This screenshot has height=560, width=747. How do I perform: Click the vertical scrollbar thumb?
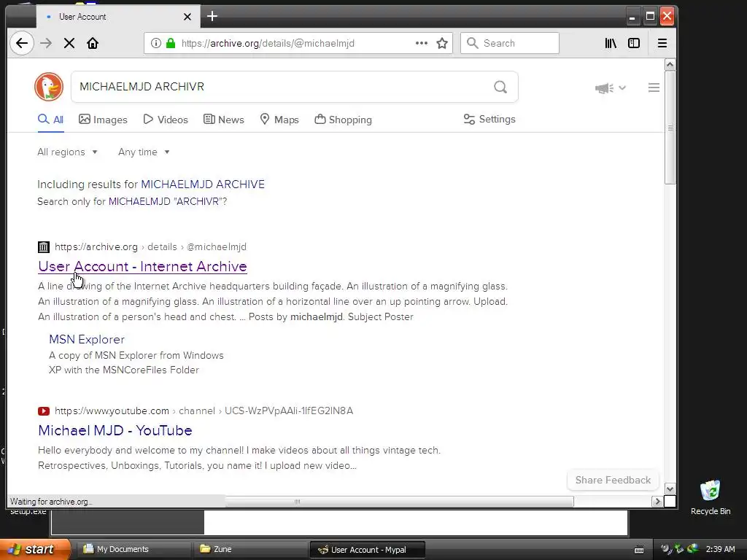670,127
